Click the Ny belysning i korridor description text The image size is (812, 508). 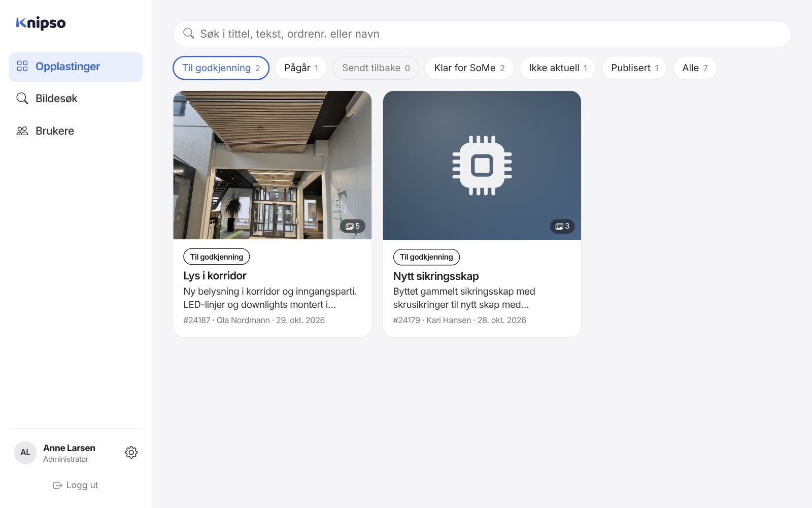(x=270, y=298)
